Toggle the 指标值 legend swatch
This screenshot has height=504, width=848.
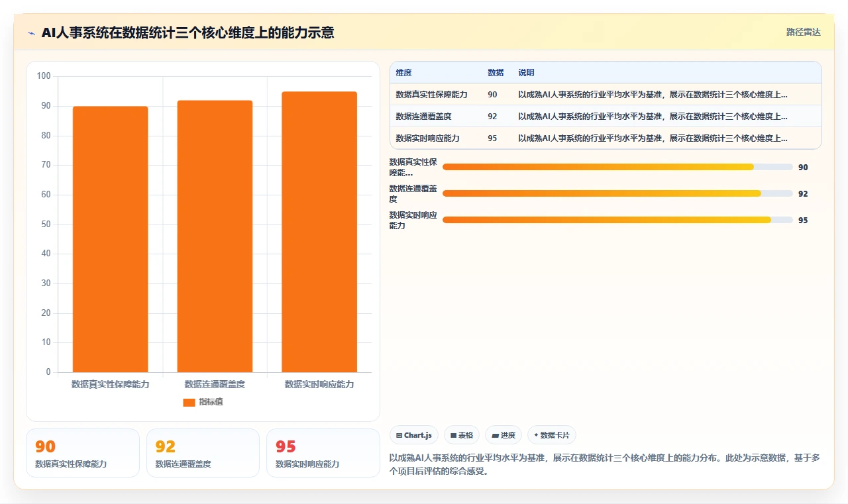(x=189, y=402)
